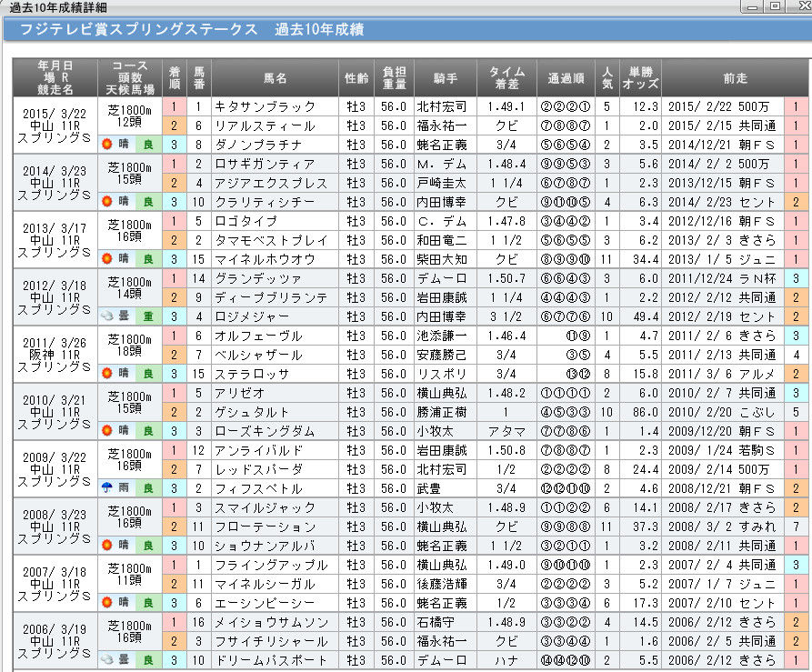Image resolution: width=812 pixels, height=672 pixels.
Task: Select horse name オルフェーヴル
Action: 258,336
